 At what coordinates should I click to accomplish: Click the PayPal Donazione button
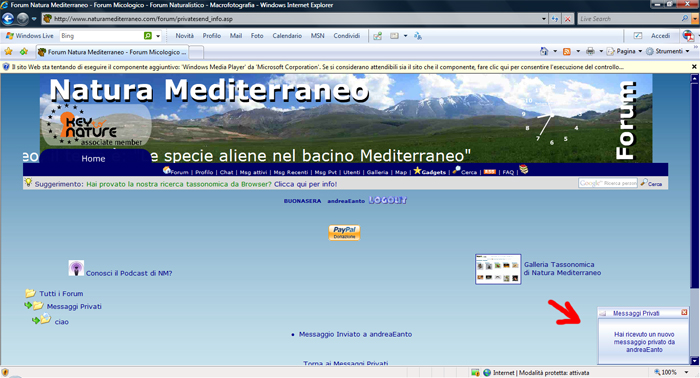pos(344,233)
